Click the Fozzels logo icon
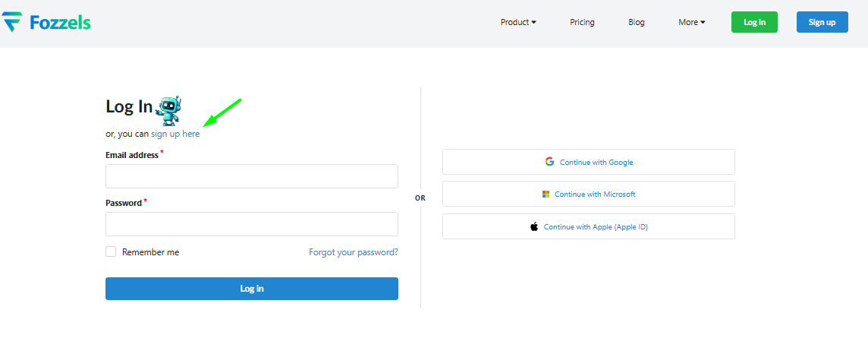Screen dimensions: 868x351 tap(13, 22)
